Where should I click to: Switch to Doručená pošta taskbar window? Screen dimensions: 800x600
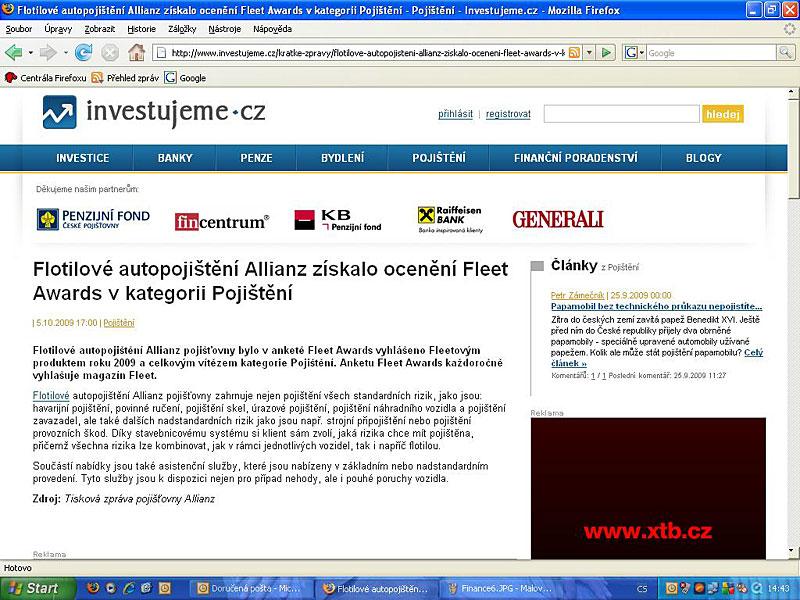tap(252, 588)
